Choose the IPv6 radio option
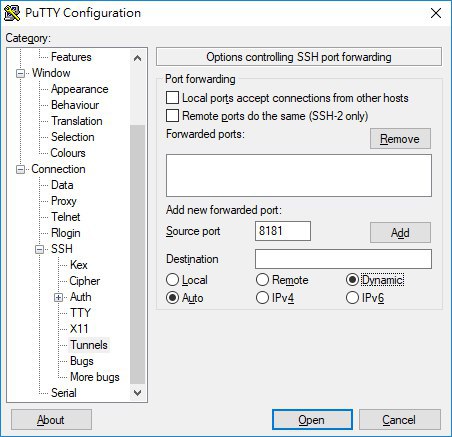452x437 pixels. pos(352,298)
